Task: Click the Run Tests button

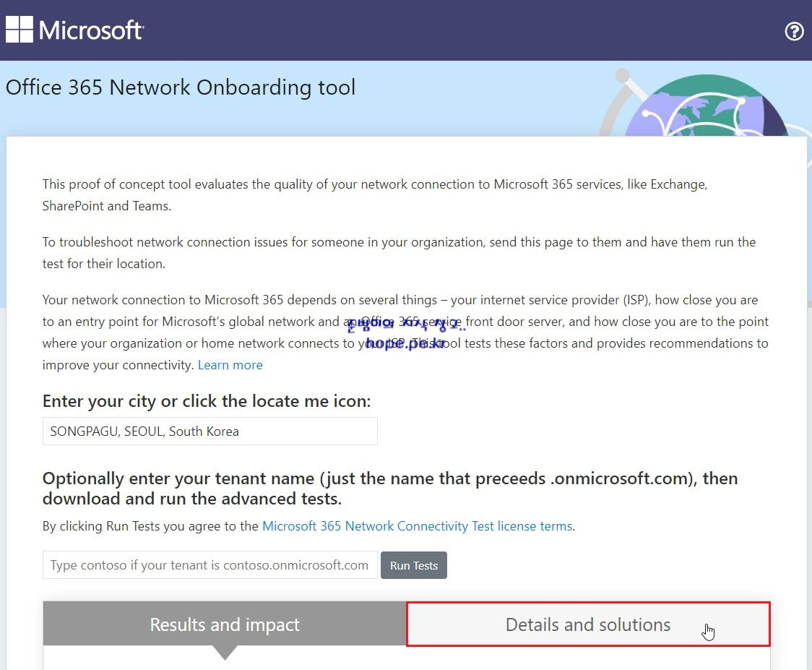Action: click(414, 565)
